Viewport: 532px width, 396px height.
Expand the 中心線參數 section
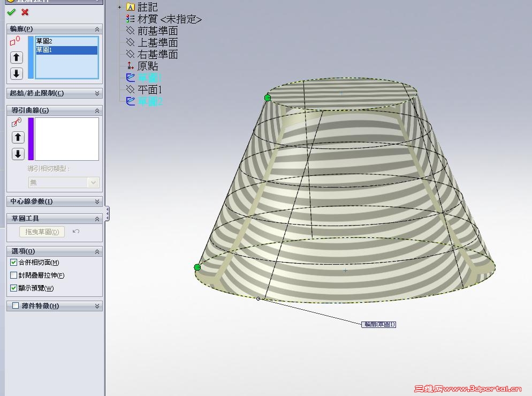click(x=97, y=201)
